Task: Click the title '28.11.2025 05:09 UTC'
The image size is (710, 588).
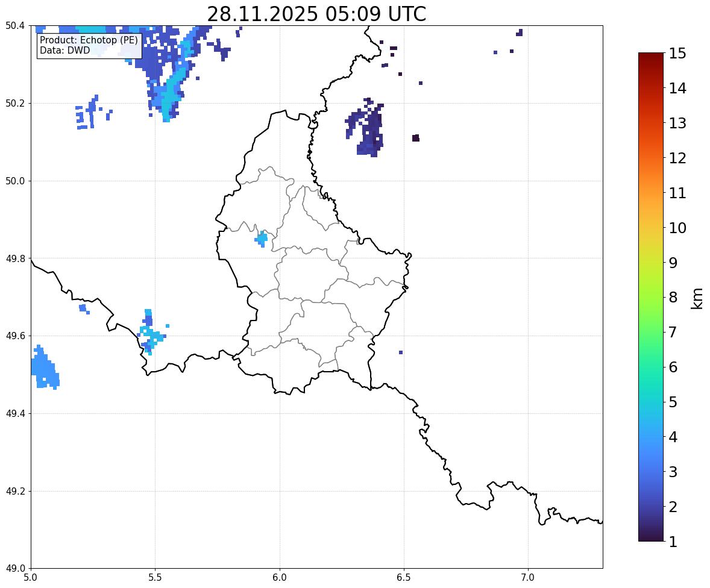Action: (316, 14)
